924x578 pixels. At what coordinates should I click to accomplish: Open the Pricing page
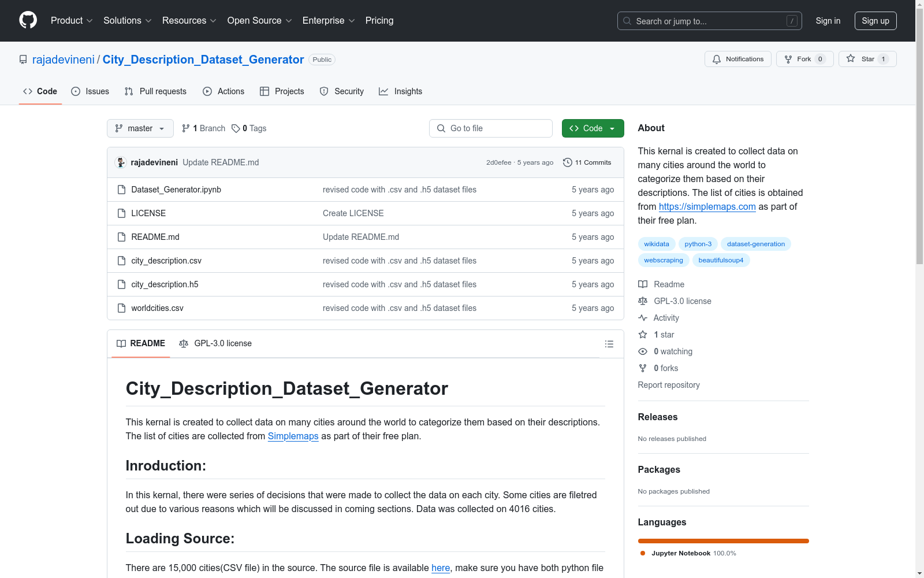379,21
